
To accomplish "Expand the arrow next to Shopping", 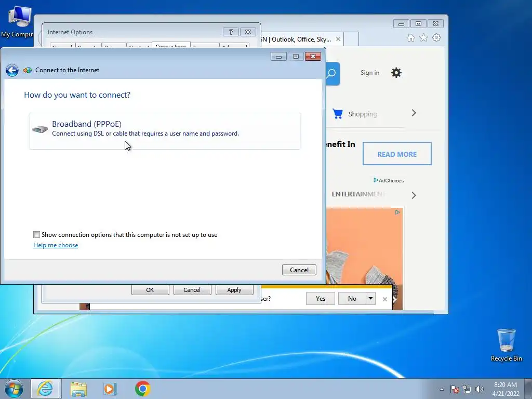I will 414,113.
